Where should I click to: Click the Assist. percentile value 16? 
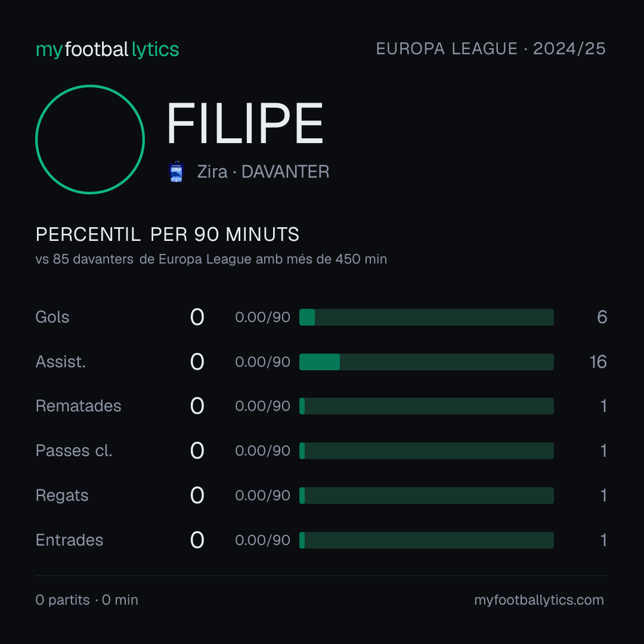point(599,362)
